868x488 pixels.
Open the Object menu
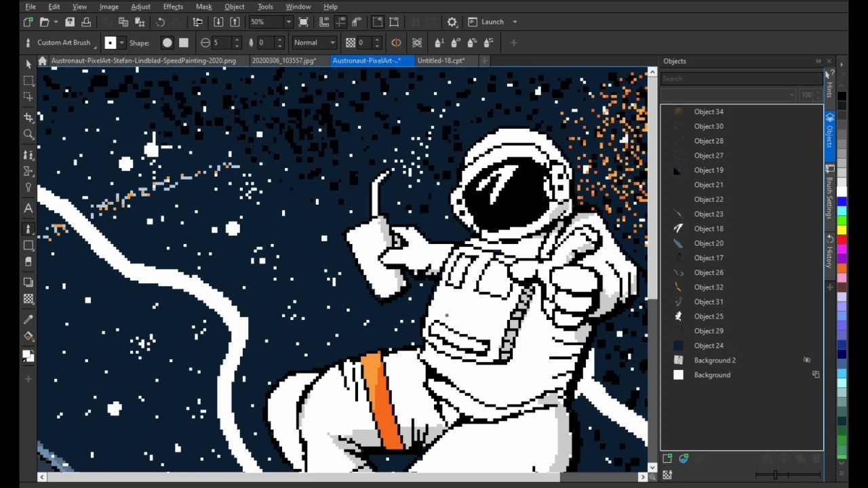[x=234, y=7]
